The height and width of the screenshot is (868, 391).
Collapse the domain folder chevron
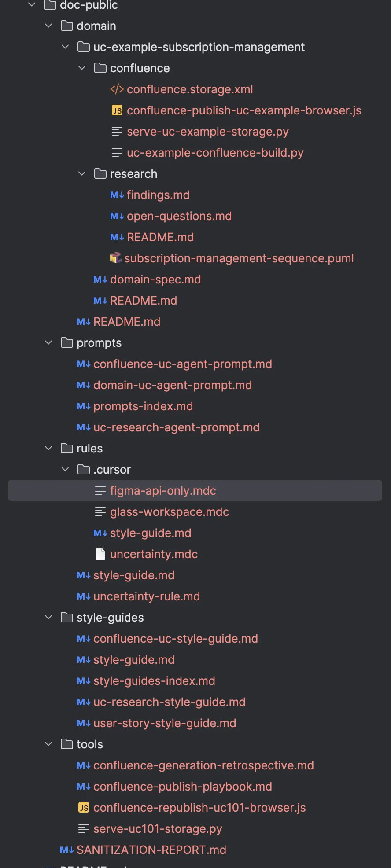click(48, 26)
